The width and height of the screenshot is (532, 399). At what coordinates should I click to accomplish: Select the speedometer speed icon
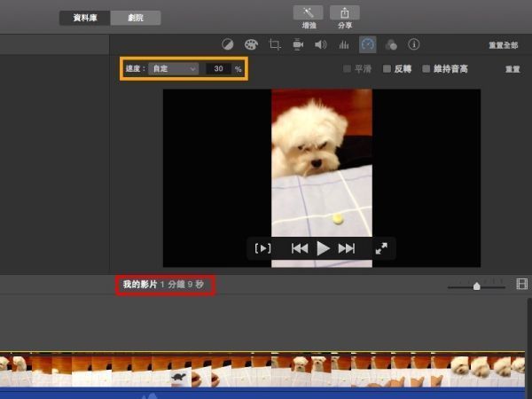coord(367,44)
